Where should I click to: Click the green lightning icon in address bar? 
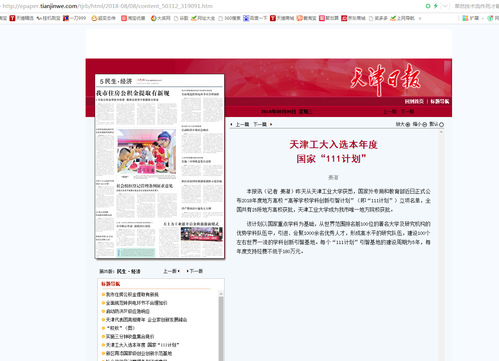[435, 6]
